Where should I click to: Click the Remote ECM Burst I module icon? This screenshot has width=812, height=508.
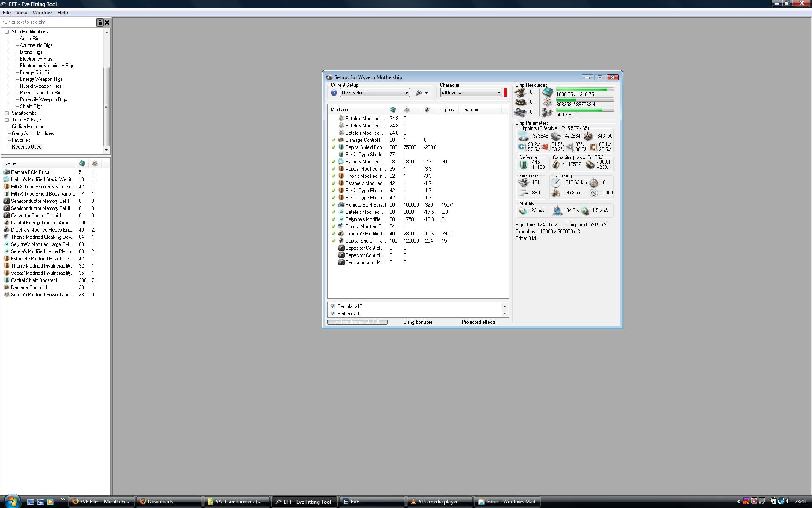point(341,205)
